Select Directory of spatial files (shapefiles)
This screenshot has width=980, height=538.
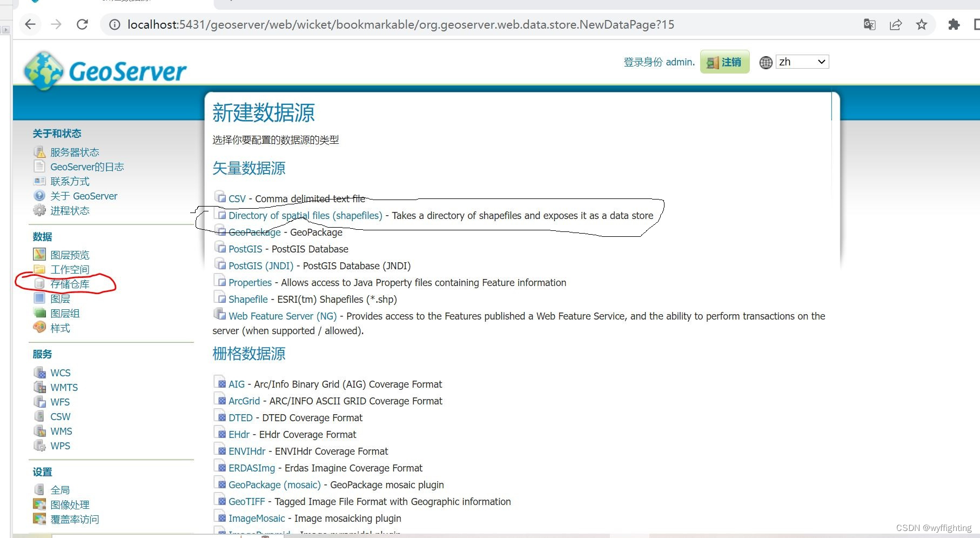point(305,215)
